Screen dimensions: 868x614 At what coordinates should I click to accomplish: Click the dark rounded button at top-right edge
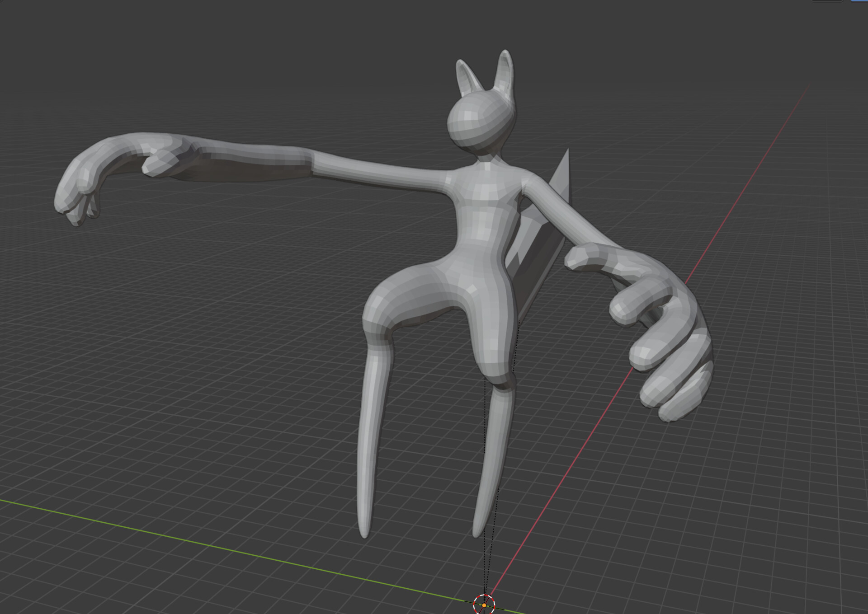pos(826,1)
